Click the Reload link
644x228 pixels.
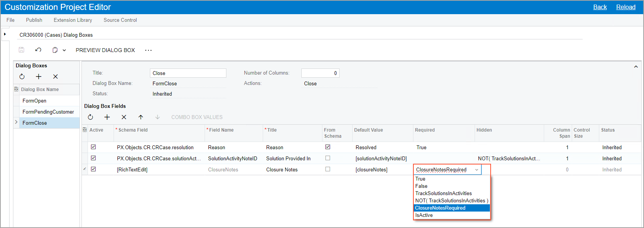(626, 7)
